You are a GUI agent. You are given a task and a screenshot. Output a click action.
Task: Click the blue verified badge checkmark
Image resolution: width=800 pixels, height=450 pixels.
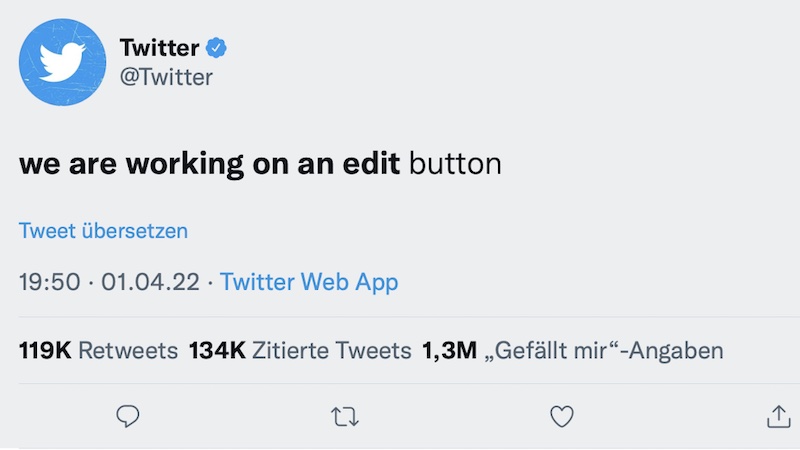coord(217,47)
